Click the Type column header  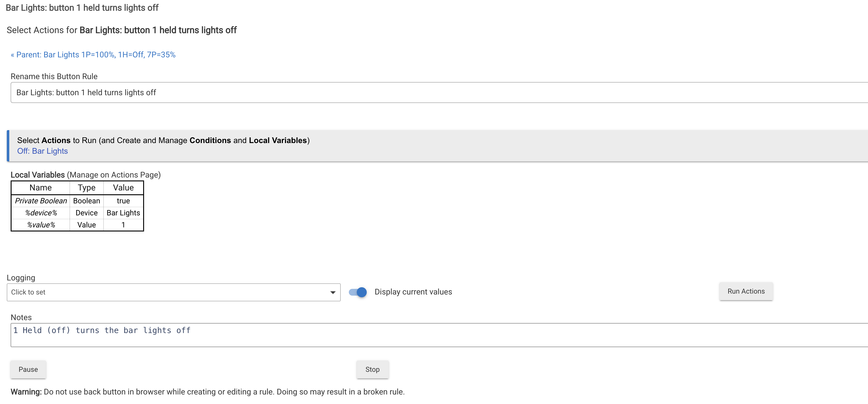pos(87,187)
